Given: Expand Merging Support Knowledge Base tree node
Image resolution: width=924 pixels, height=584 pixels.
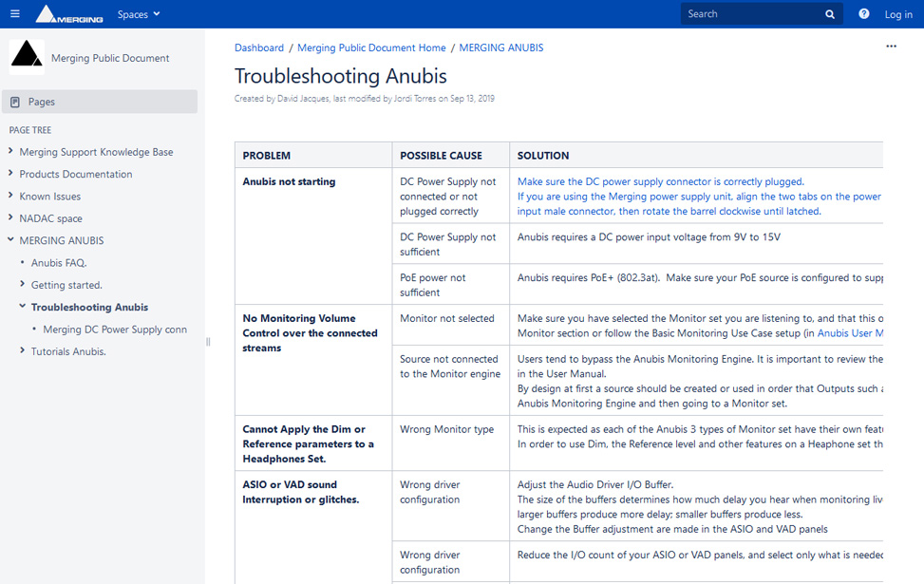Looking at the screenshot, I should point(10,151).
